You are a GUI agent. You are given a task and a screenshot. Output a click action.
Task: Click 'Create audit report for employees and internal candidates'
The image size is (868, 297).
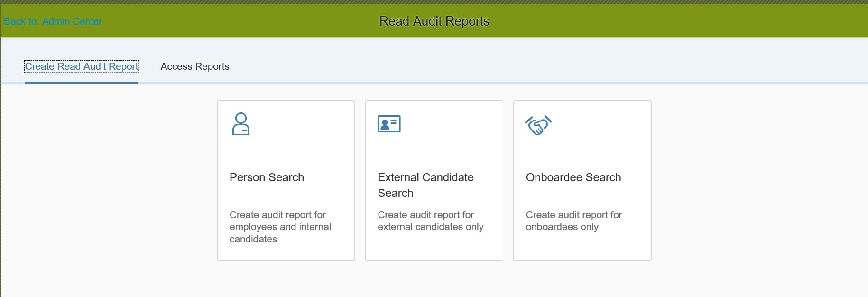[x=280, y=227]
